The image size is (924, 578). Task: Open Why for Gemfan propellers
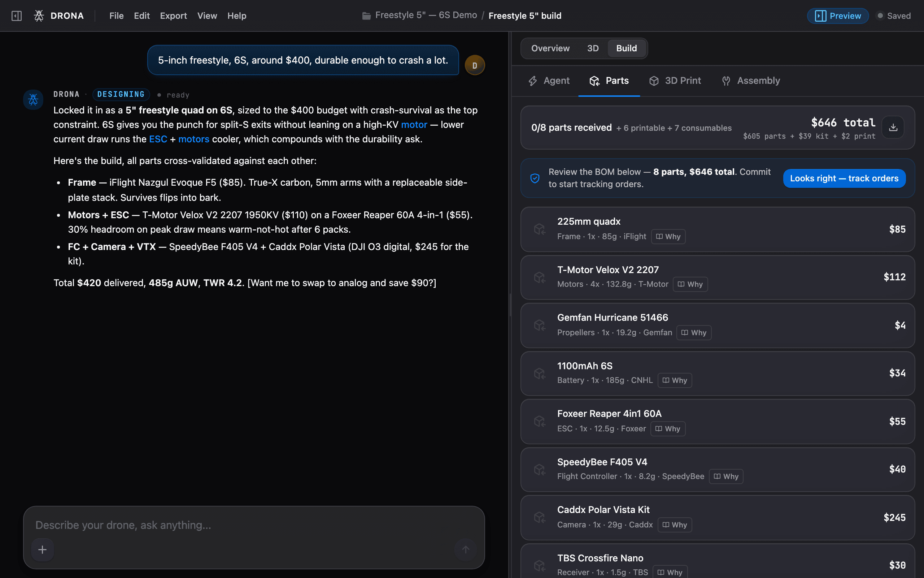click(694, 333)
